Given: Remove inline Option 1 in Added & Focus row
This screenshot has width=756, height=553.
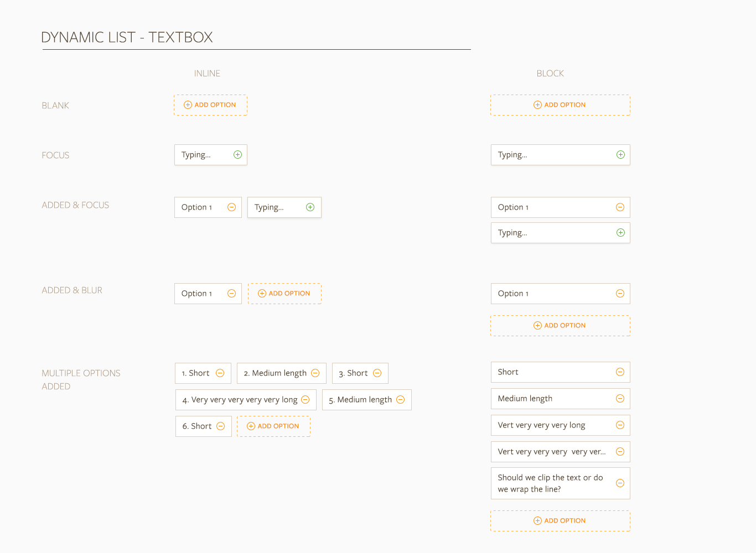Looking at the screenshot, I should 231,207.
